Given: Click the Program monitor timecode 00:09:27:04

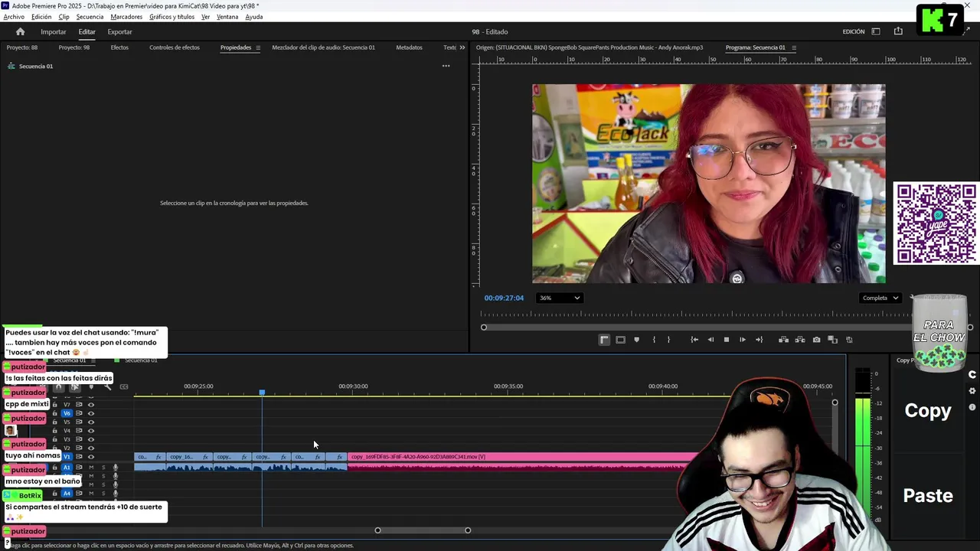Looking at the screenshot, I should (x=504, y=298).
